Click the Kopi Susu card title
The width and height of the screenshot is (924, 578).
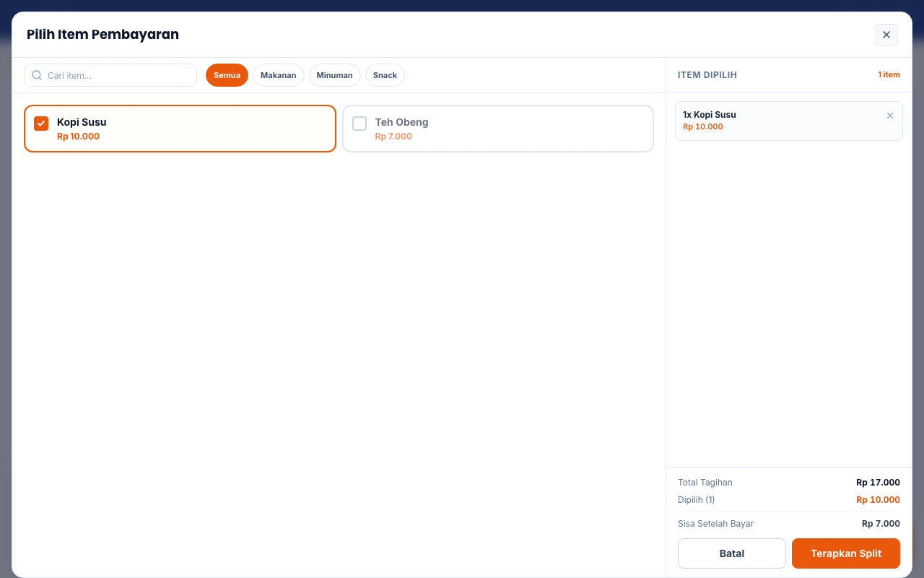tap(82, 122)
